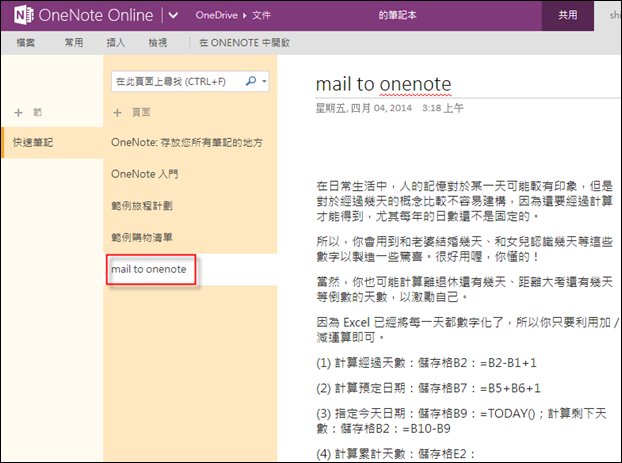Click the line (3) 指定今天日期
Viewport: 622px width, 463px height.
coord(461,421)
